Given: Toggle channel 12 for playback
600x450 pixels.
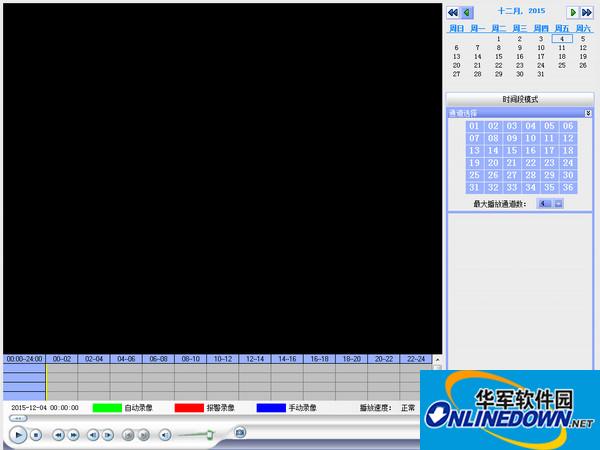Looking at the screenshot, I should (568, 138).
